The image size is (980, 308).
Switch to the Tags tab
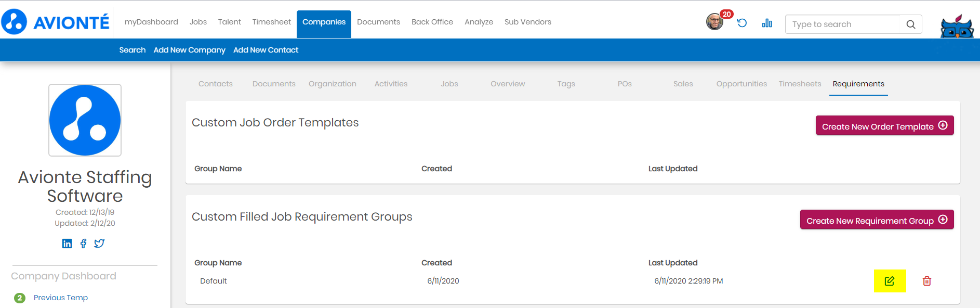(x=566, y=84)
